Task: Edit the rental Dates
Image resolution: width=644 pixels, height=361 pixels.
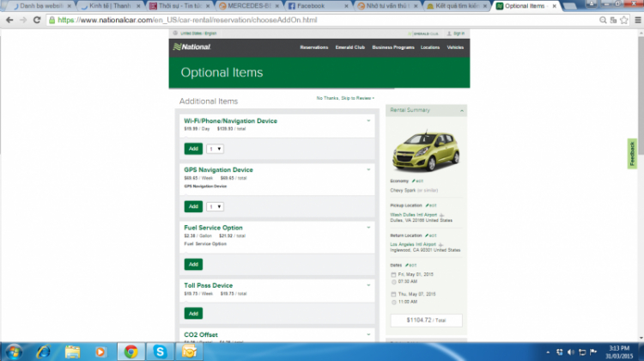Action: (410, 266)
